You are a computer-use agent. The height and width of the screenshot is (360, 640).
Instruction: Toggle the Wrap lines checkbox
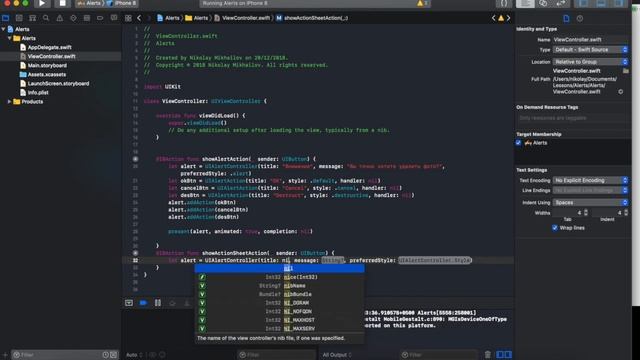pyautogui.click(x=555, y=228)
